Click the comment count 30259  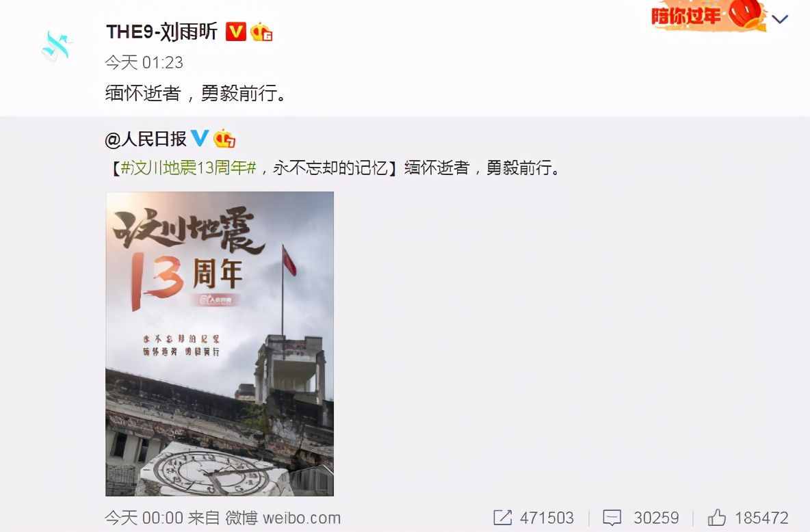[x=656, y=518]
